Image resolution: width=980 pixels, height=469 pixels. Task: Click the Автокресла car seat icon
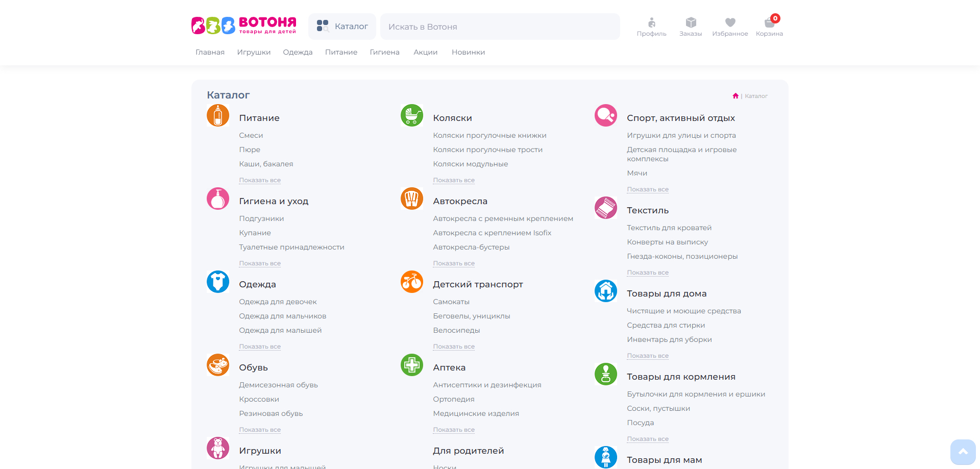tap(412, 199)
